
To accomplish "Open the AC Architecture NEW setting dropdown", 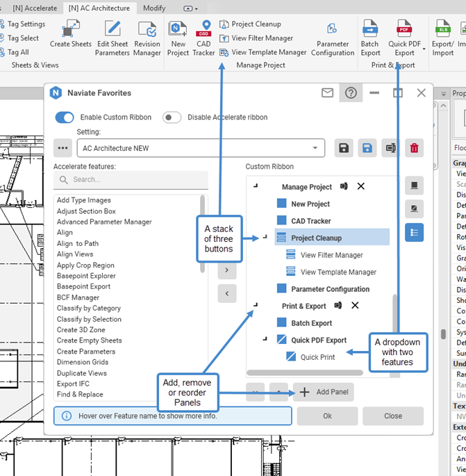I will pos(201,148).
